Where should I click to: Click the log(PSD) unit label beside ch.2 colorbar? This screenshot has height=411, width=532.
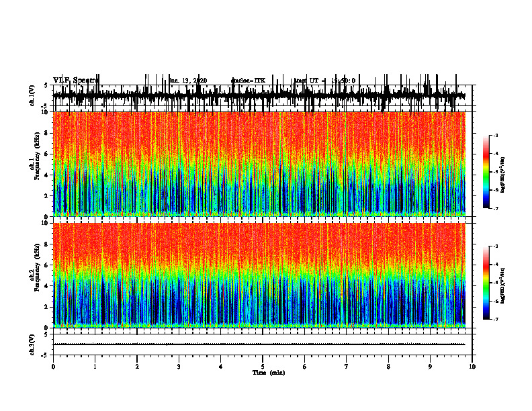coord(503,285)
